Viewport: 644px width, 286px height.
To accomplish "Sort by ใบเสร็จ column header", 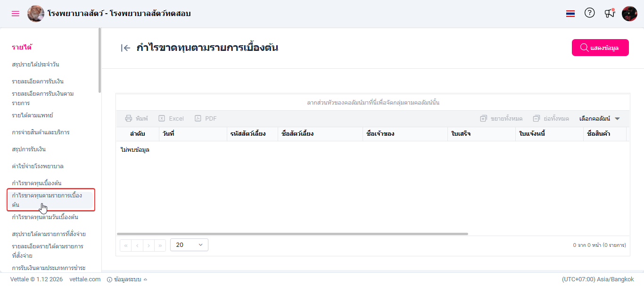I will pyautogui.click(x=481, y=134).
